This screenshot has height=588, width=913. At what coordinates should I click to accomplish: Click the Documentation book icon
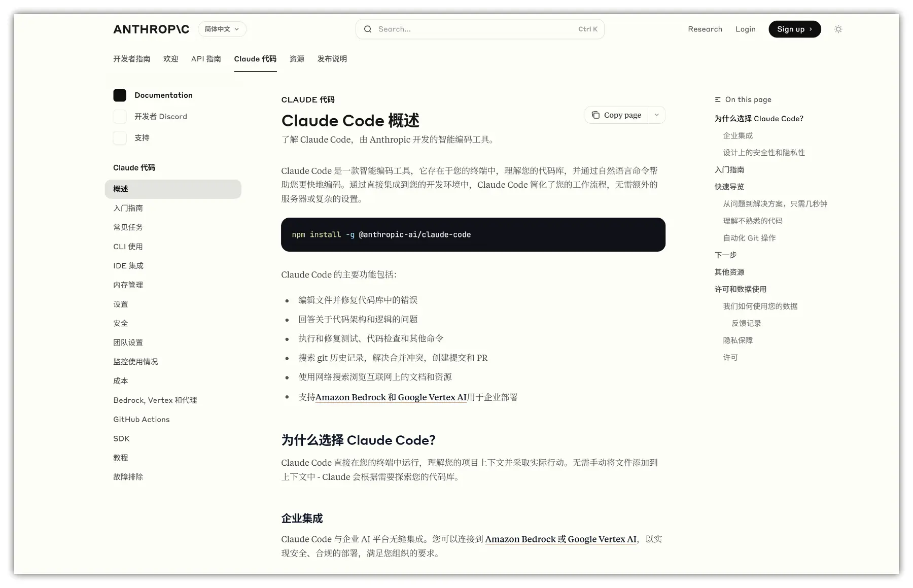pyautogui.click(x=120, y=95)
